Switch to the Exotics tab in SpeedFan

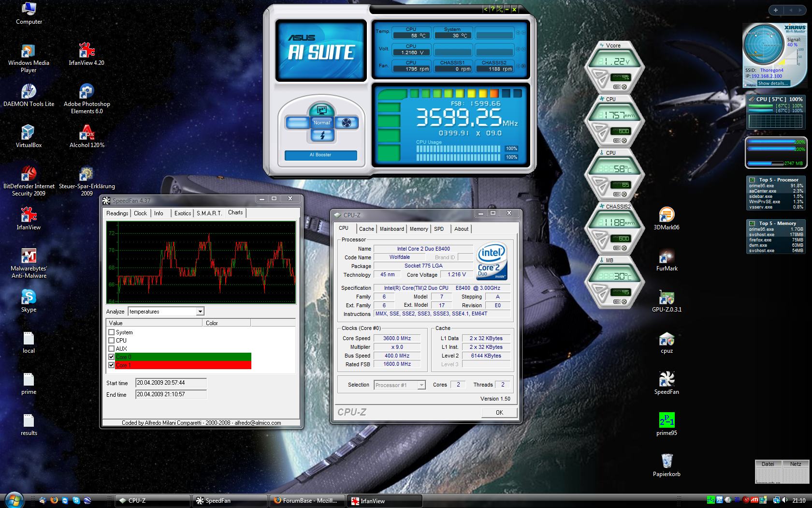coord(183,213)
